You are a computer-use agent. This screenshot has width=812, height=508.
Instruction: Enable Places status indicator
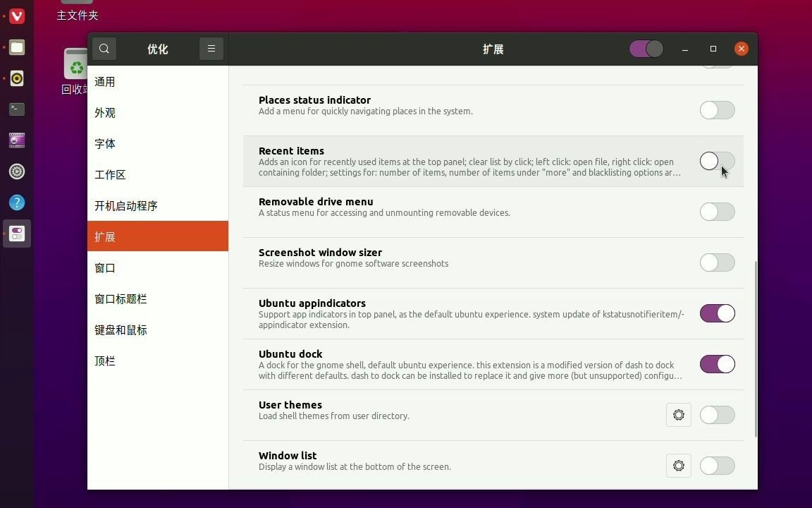[717, 110]
